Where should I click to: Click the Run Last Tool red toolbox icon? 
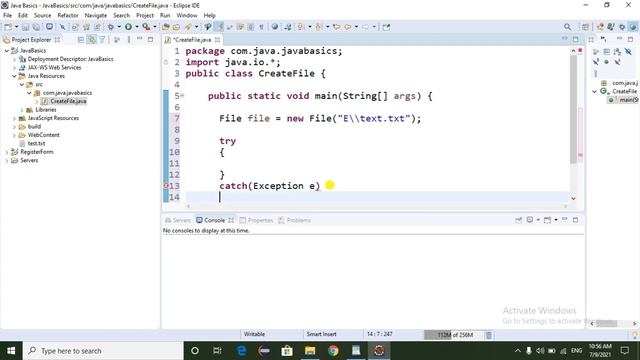point(146,27)
